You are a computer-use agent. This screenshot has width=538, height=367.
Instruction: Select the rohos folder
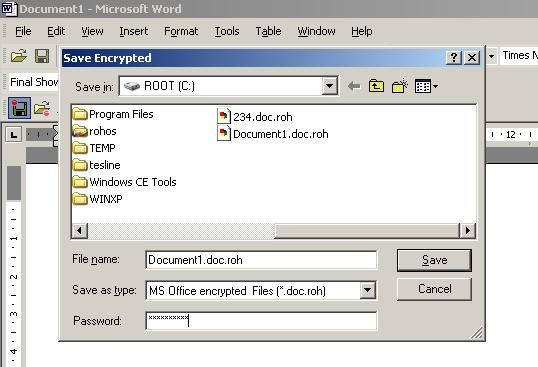(x=95, y=131)
